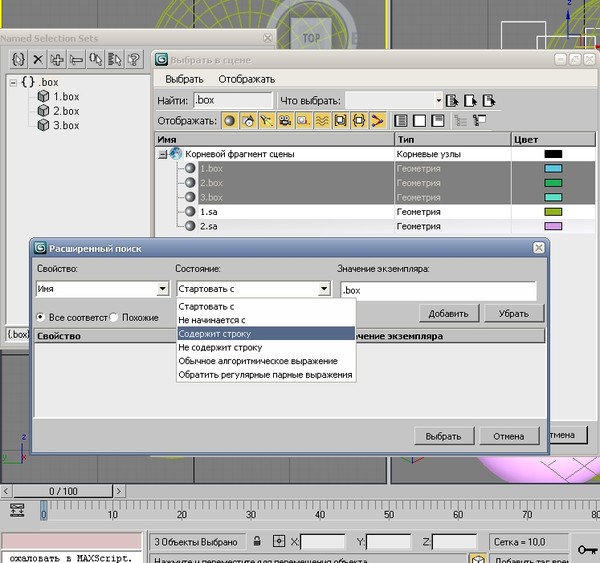
Task: Click Select Objects in Set icon
Action: point(96,59)
